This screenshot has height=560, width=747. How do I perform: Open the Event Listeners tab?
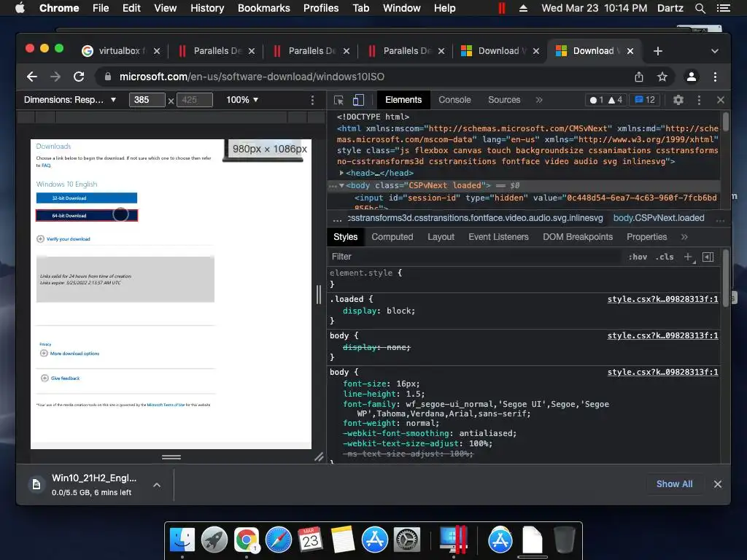498,237
